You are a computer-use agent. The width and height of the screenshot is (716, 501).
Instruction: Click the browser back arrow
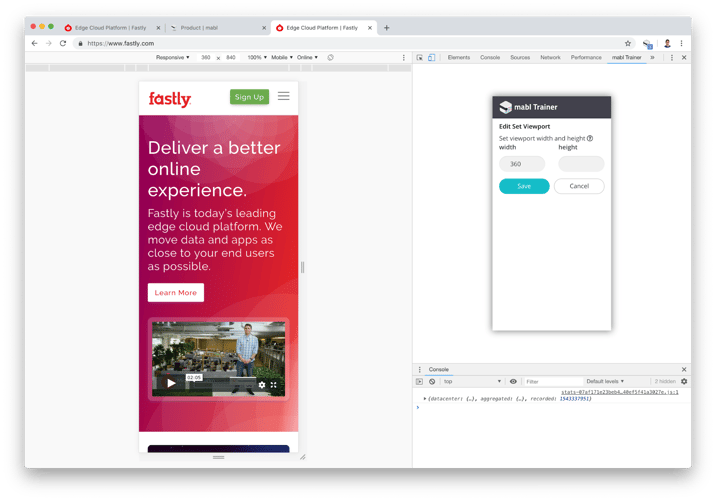(x=35, y=43)
